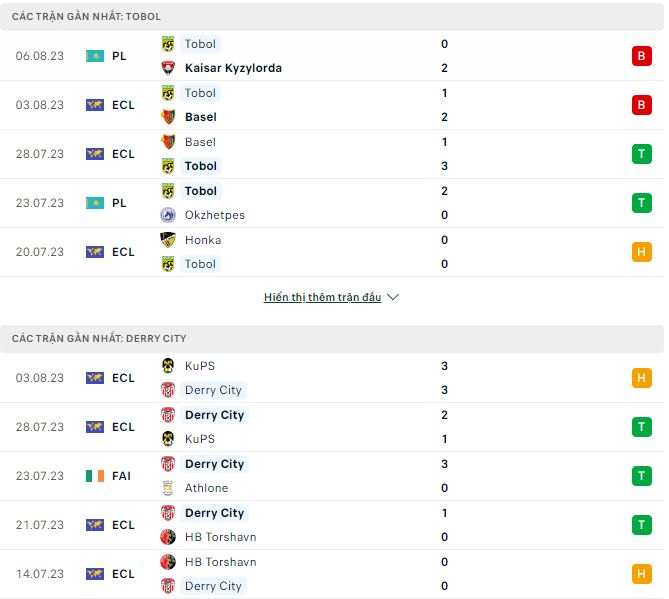
Task: Click the Kazakhstan flag on 06.08.23 row
Action: tap(95, 56)
